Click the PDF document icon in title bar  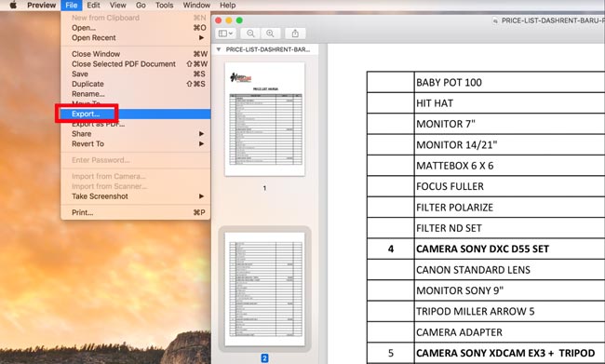coord(495,20)
